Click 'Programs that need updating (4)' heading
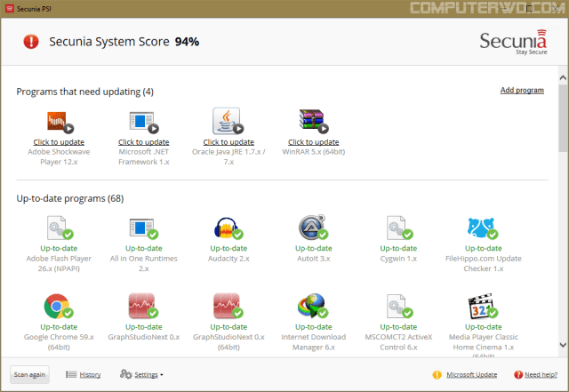The height and width of the screenshot is (392, 569). pyautogui.click(x=85, y=92)
